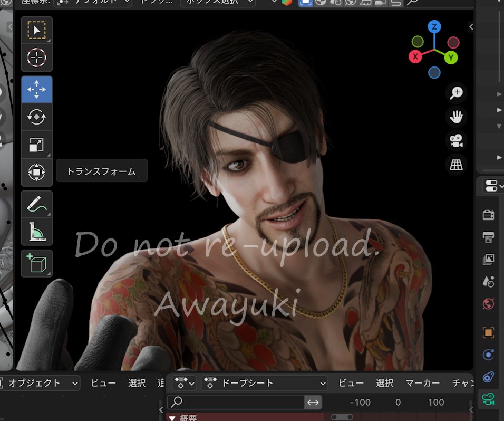Screen dimensions: 504x421
Task: Toggle perspective/orthographic grid button
Action: [x=456, y=165]
